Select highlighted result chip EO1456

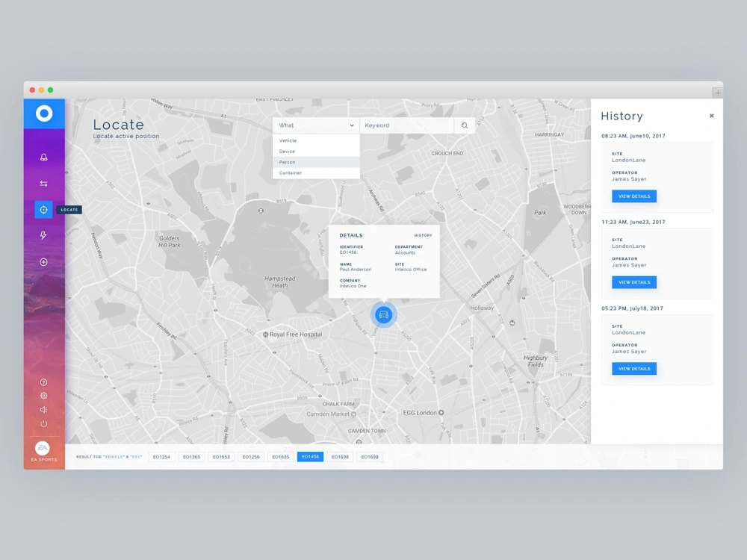310,457
